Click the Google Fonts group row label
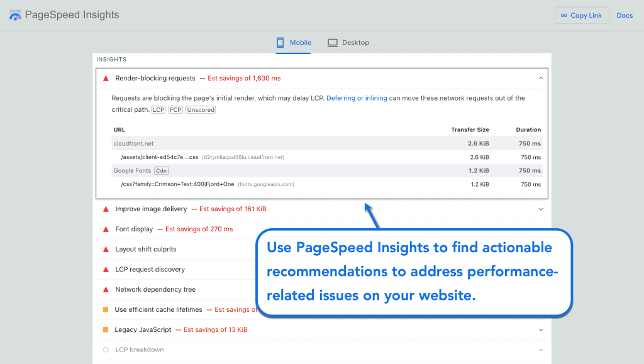Viewport: 644px width, 364px height. [x=132, y=171]
